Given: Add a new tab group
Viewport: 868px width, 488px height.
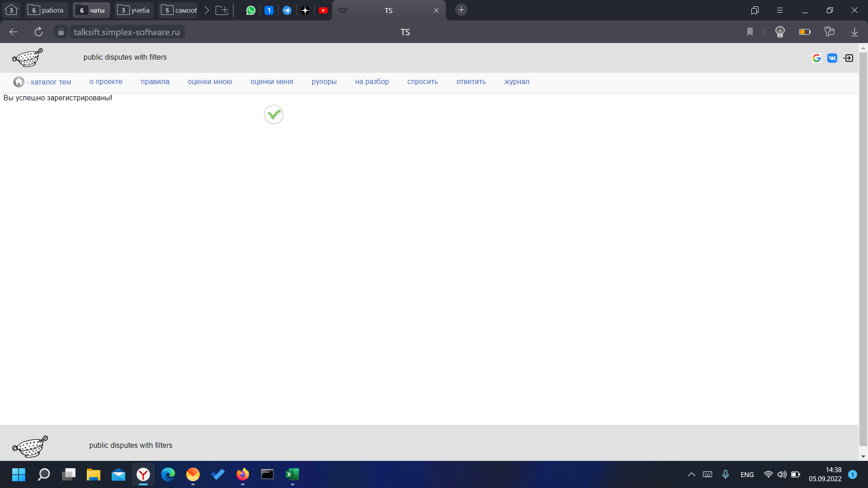Looking at the screenshot, I should pyautogui.click(x=222, y=10).
